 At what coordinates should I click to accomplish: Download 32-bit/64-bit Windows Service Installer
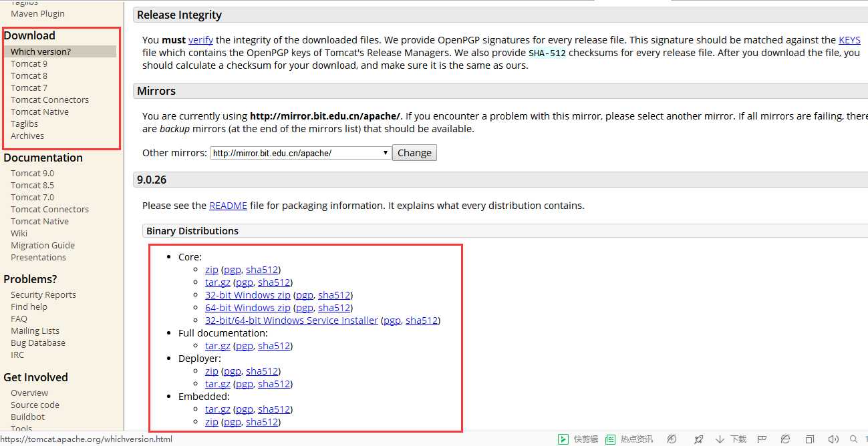coord(291,320)
